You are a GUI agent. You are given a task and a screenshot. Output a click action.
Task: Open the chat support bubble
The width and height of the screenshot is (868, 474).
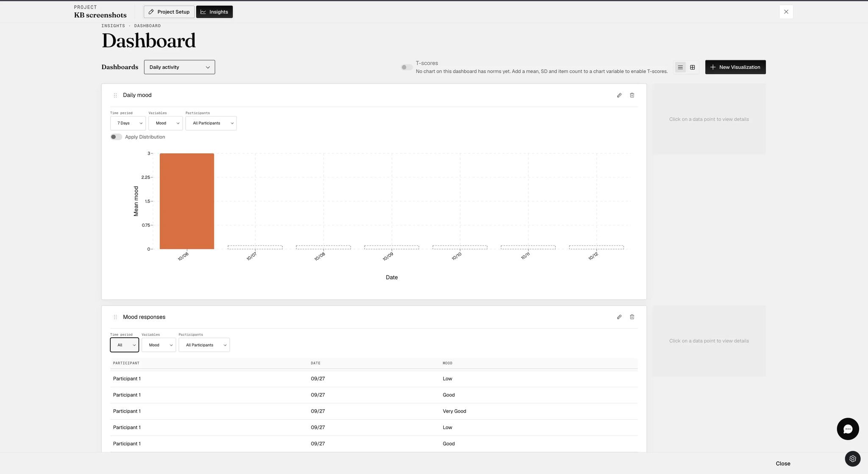(x=848, y=429)
